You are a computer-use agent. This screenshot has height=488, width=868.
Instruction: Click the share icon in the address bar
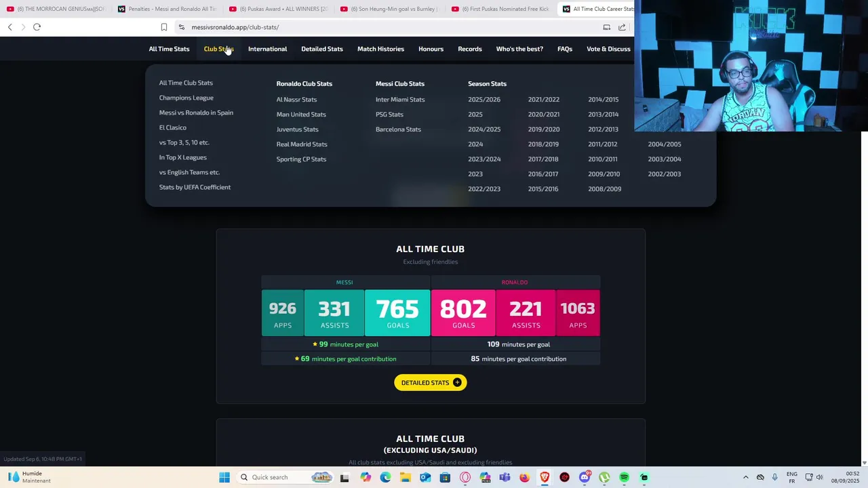click(622, 27)
